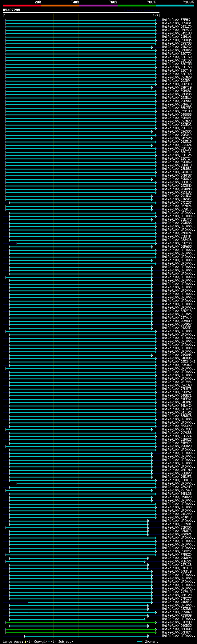Open hit UniRef100_B9HUQ5
This screenshot has height=644, width=197.
177,40
